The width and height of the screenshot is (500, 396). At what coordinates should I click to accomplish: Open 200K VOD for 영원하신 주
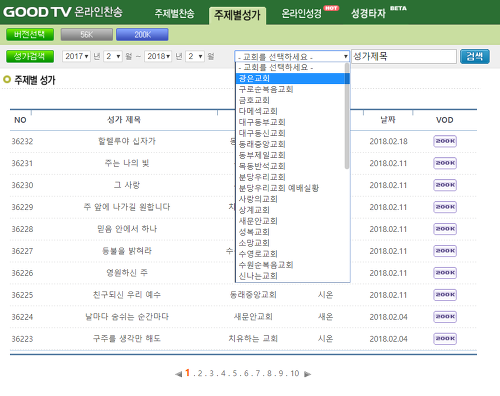pos(445,273)
